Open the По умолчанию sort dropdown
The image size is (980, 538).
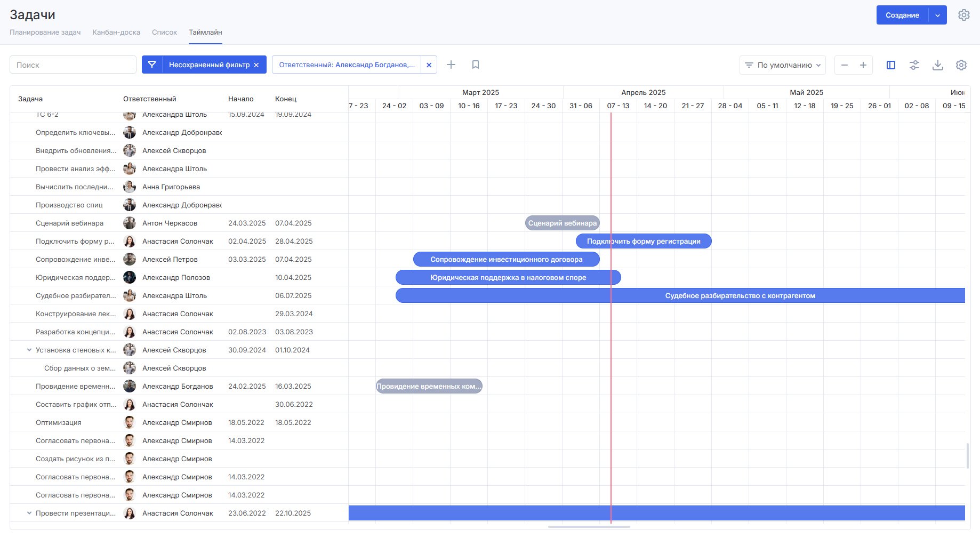[x=783, y=65]
